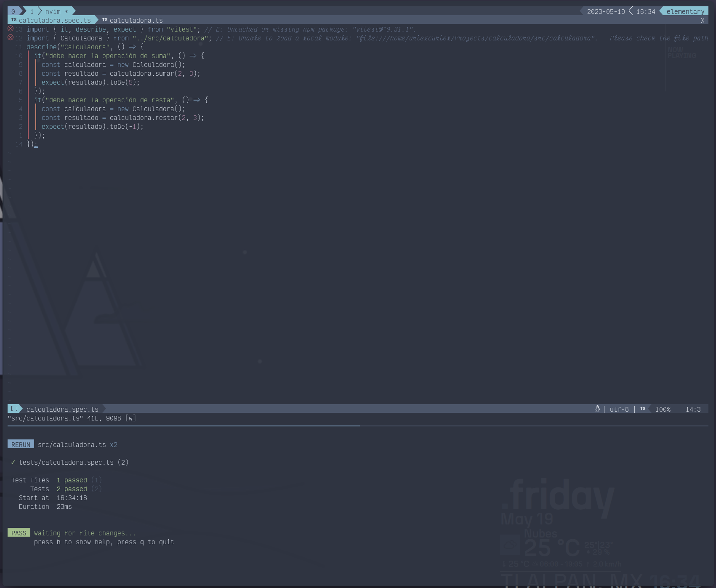716x588 pixels.
Task: Click the PASS badge in vitest output
Action: [19, 533]
